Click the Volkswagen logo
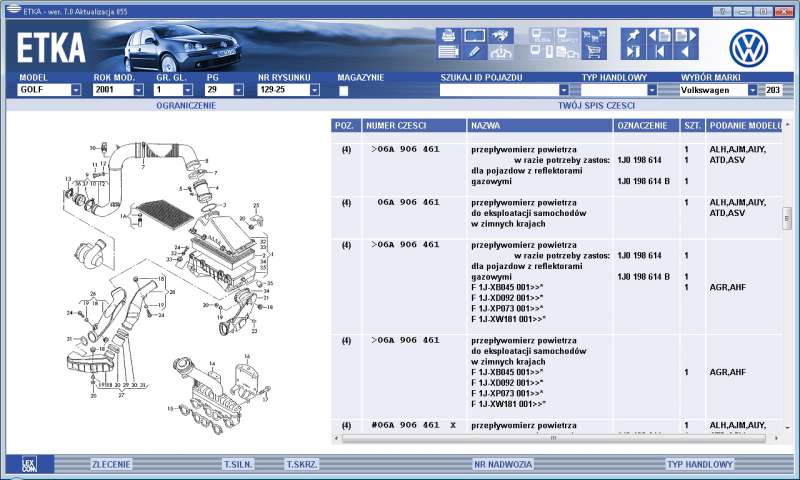800x480 pixels. (748, 48)
